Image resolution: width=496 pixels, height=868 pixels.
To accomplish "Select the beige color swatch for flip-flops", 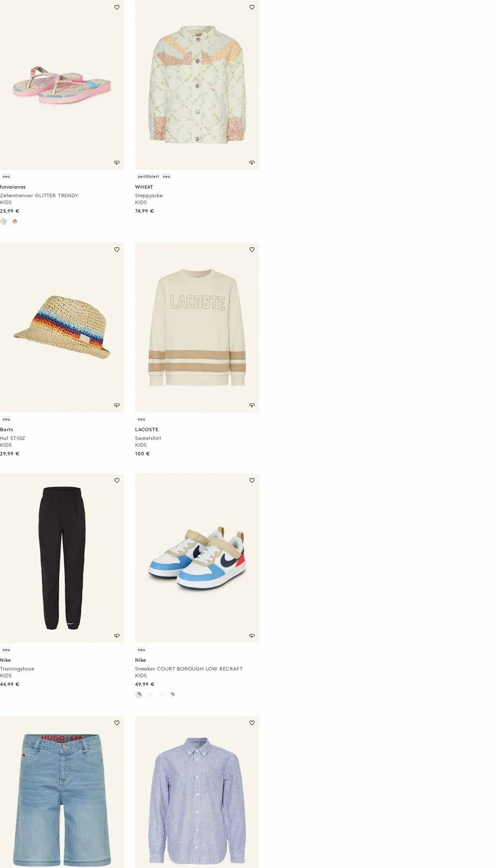I will click(x=4, y=221).
